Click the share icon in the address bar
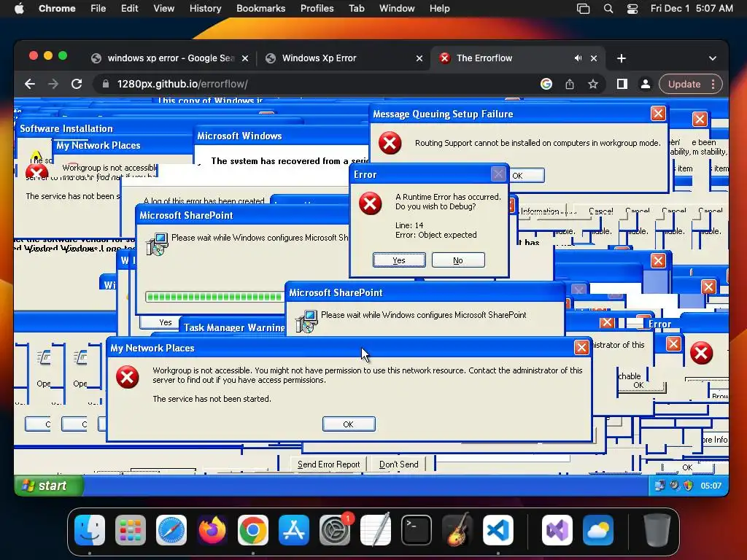Screen dimensions: 747x560 [569, 85]
